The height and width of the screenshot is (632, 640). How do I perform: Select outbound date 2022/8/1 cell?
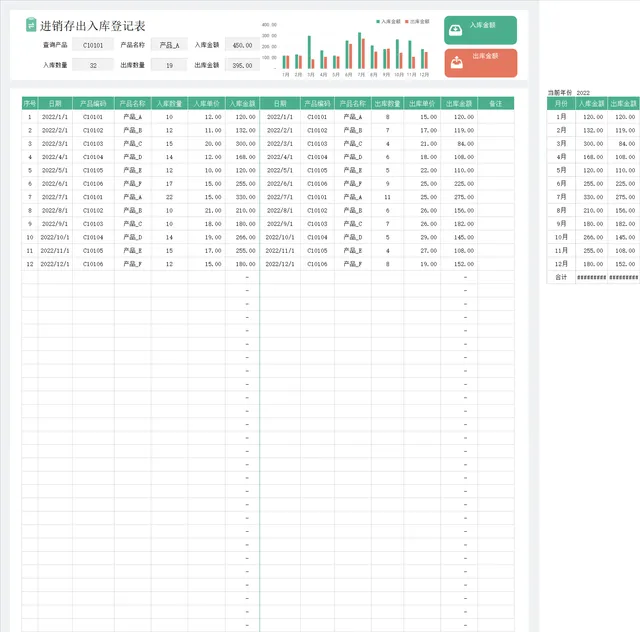[x=280, y=211]
